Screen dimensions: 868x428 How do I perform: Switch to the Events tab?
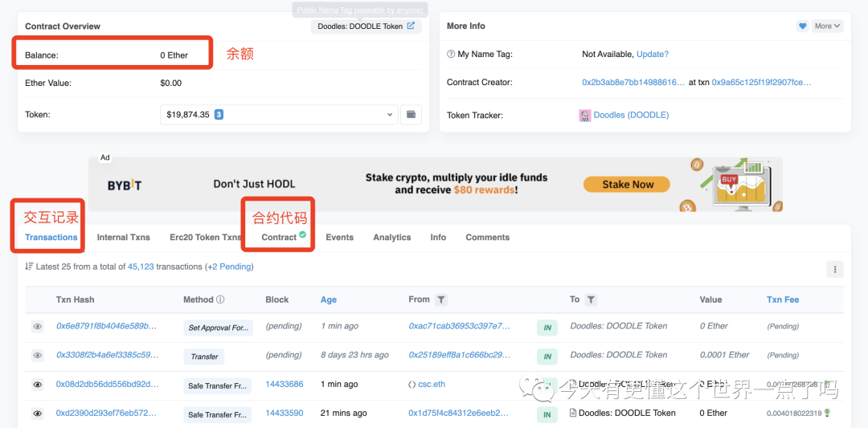click(339, 237)
